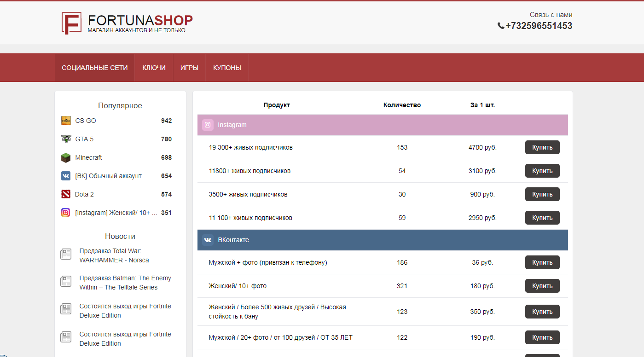
Task: Click the 350 руб. price cell
Action: [x=482, y=312]
